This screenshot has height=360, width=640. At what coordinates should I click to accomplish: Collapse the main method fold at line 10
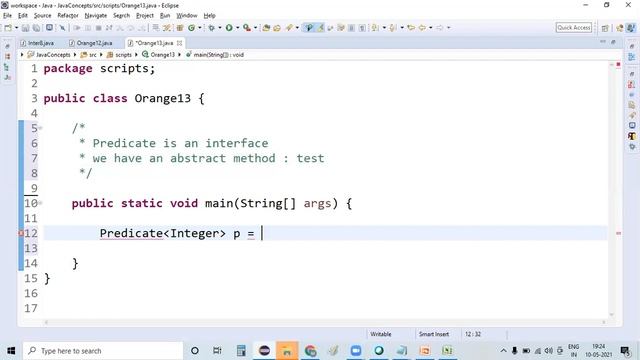[40, 203]
